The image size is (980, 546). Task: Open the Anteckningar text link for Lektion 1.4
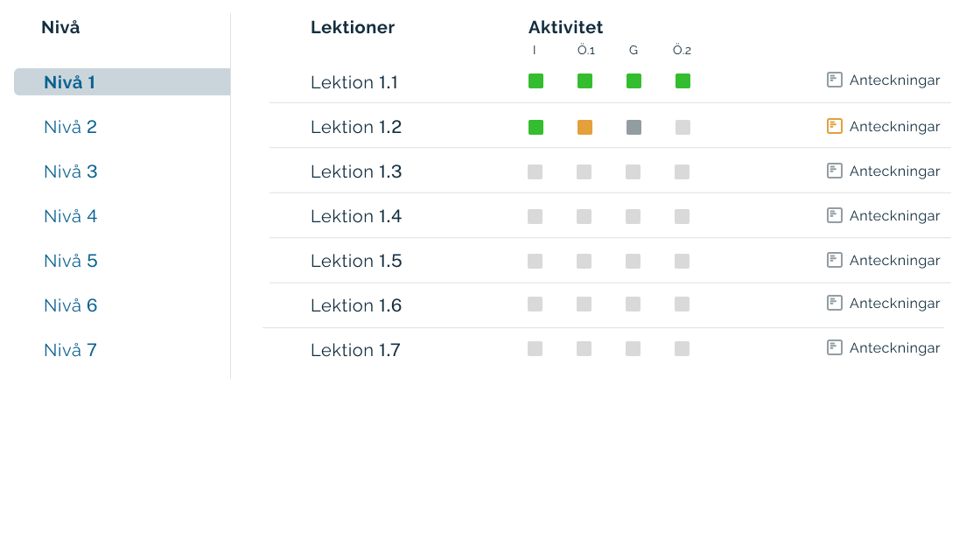point(894,216)
